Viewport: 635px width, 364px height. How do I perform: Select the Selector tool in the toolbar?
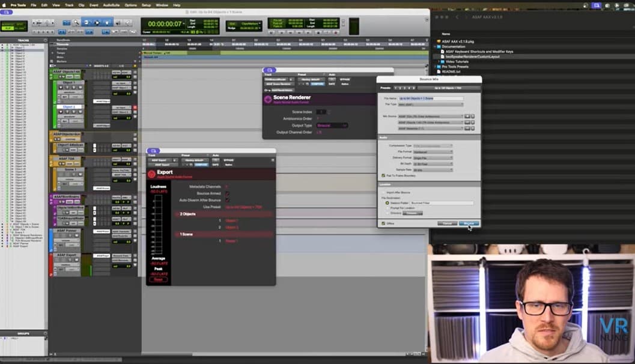(x=96, y=22)
